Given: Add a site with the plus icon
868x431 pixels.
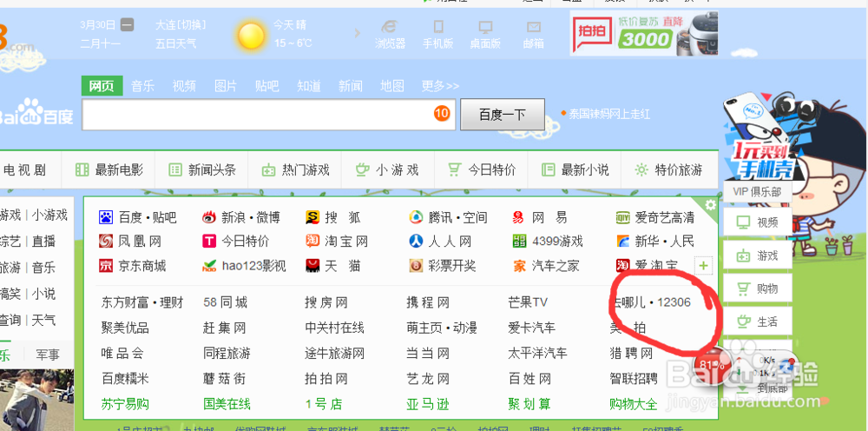Looking at the screenshot, I should click(704, 266).
